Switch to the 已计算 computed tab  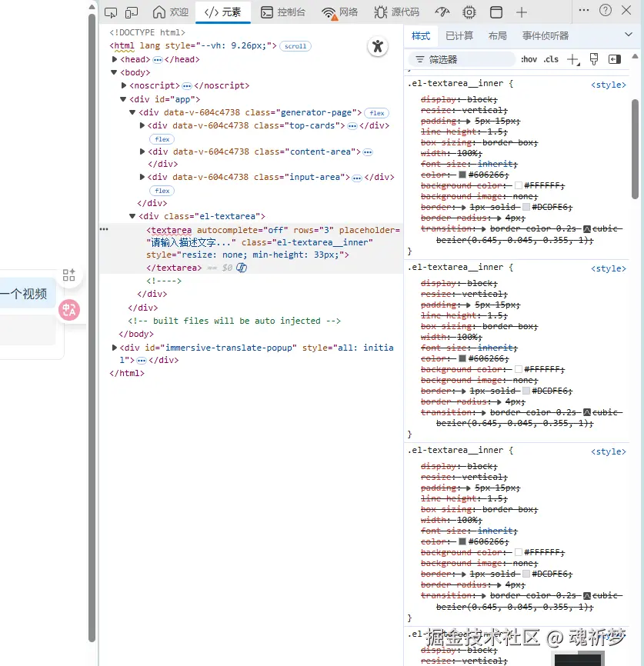tap(459, 36)
